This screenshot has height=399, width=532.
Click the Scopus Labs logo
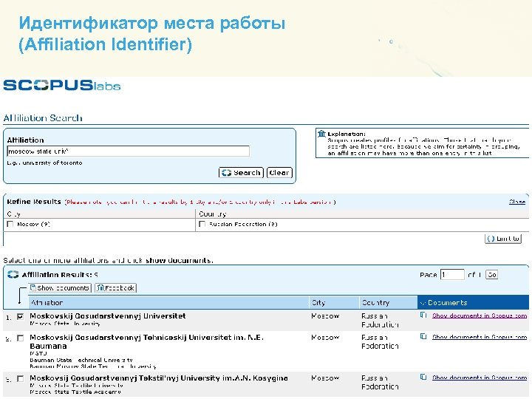(62, 85)
